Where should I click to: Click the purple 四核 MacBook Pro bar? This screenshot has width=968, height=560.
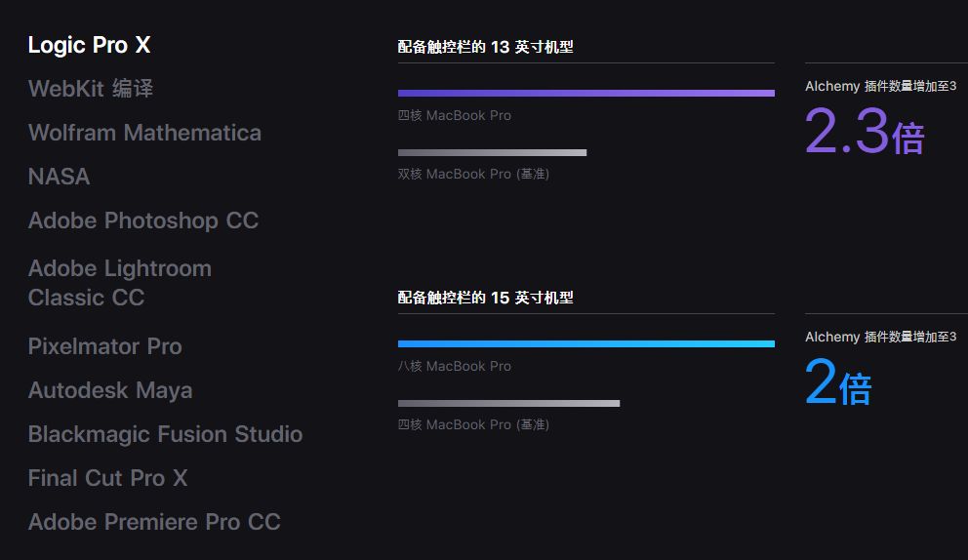tap(585, 94)
